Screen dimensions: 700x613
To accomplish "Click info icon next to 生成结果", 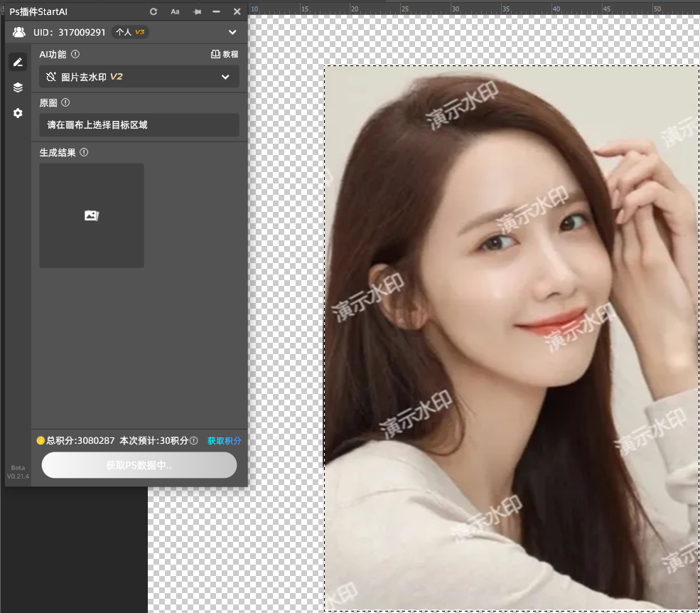I will tap(84, 152).
